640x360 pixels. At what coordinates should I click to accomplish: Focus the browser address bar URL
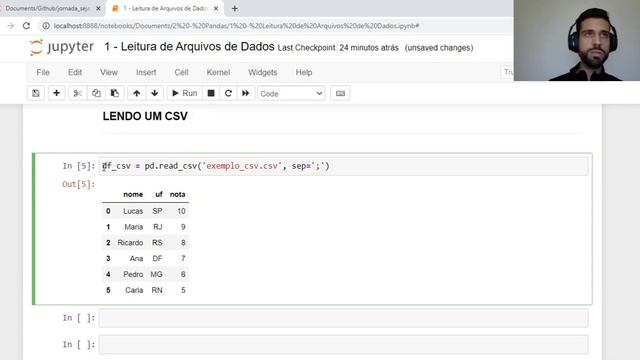[237, 26]
